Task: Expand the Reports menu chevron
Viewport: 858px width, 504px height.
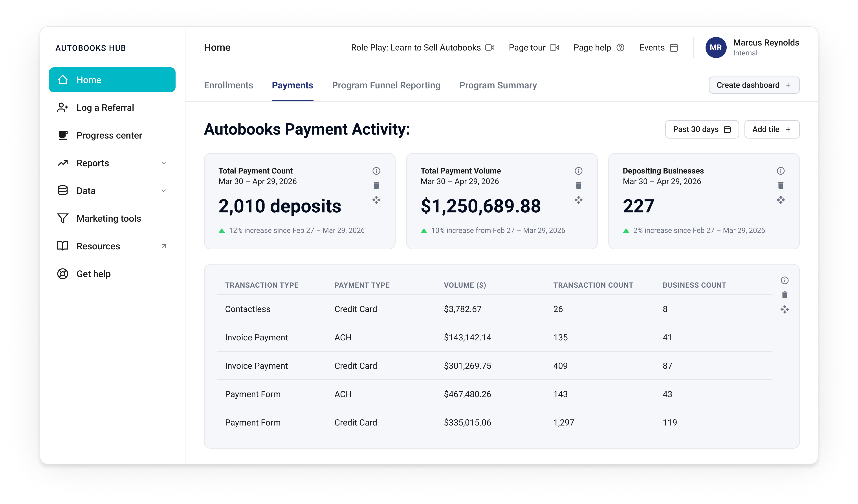Action: point(164,163)
